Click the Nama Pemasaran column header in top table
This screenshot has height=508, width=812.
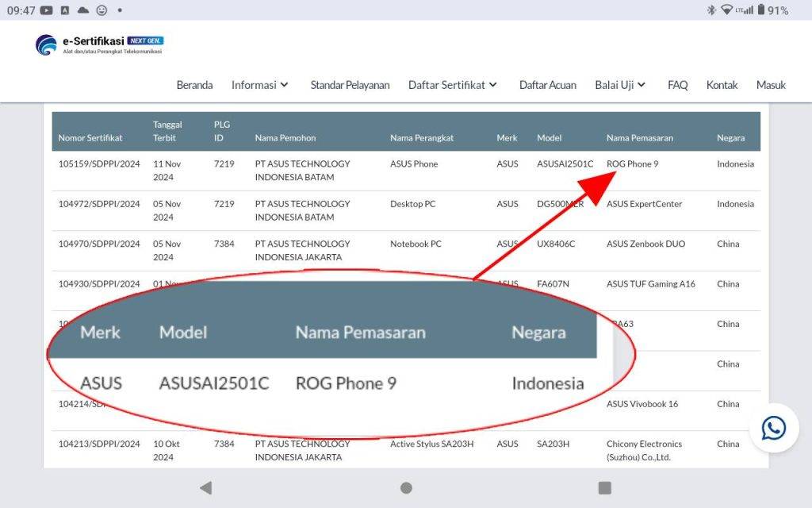(640, 138)
